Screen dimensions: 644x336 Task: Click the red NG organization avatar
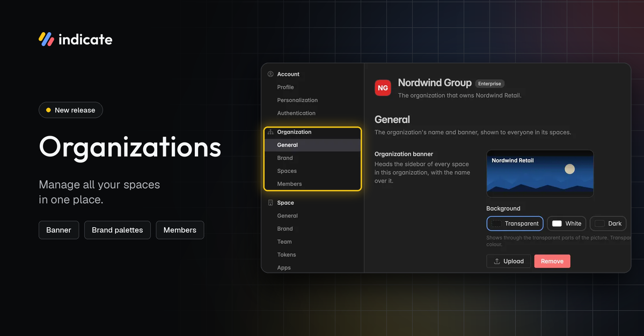(x=383, y=87)
